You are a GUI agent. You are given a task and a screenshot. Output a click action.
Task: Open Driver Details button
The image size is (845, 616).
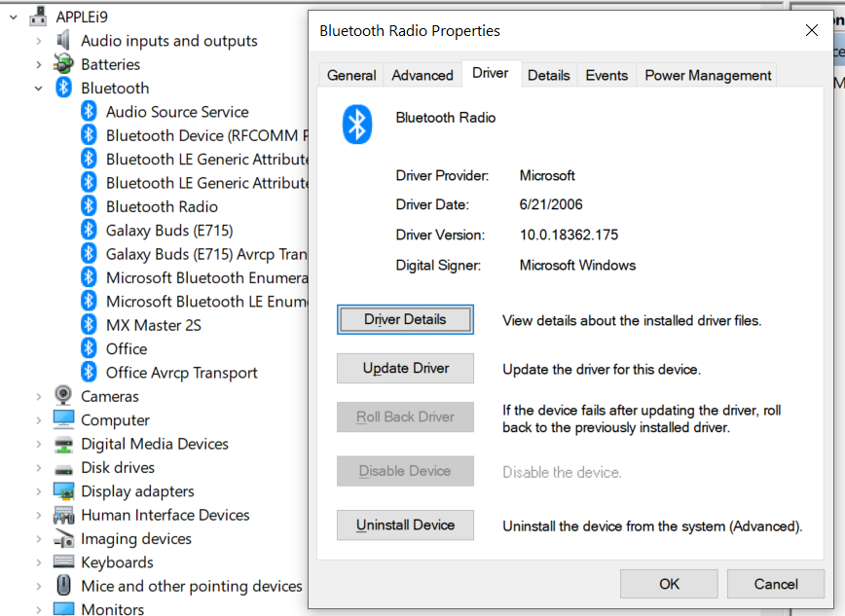[405, 319]
